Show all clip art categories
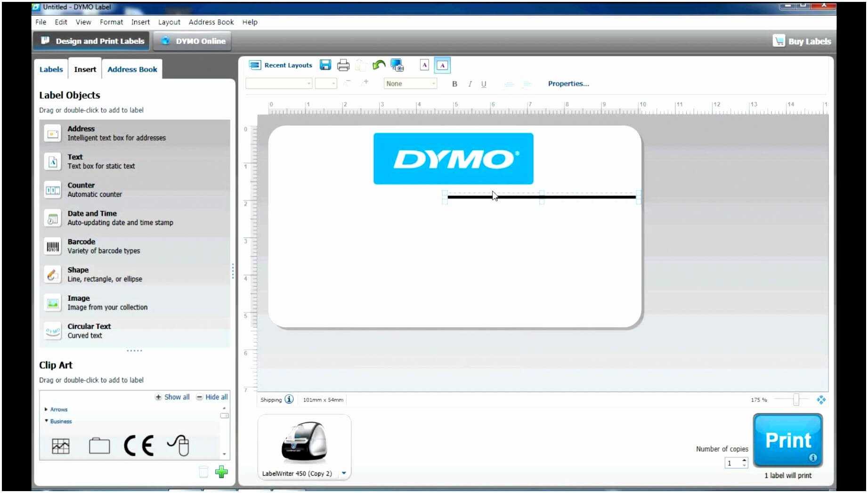Screen dimensions: 868x493 coord(172,397)
